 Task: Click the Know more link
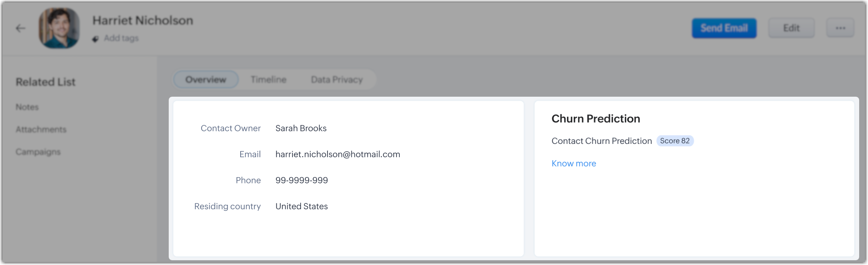(x=573, y=164)
